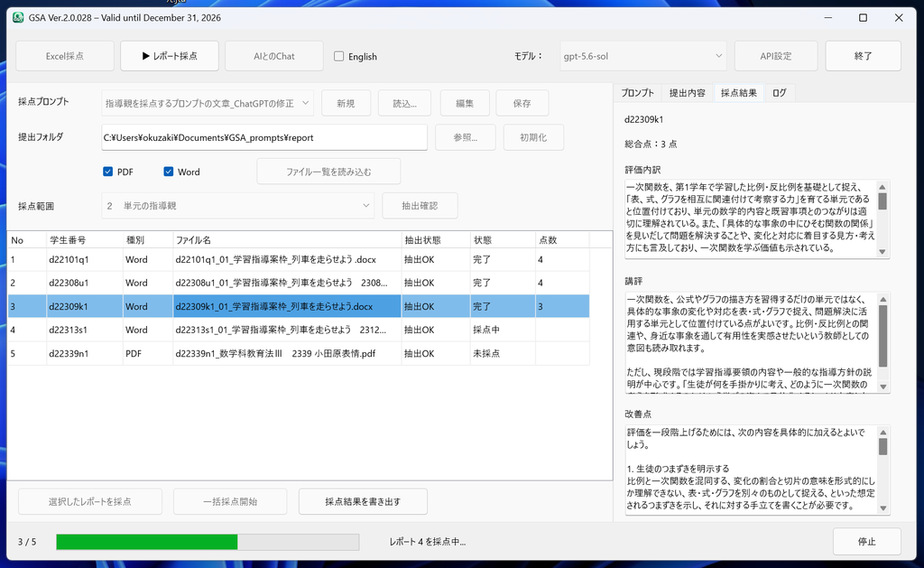Click the No column header
Viewport: 924px width, 568px height.
(x=26, y=240)
